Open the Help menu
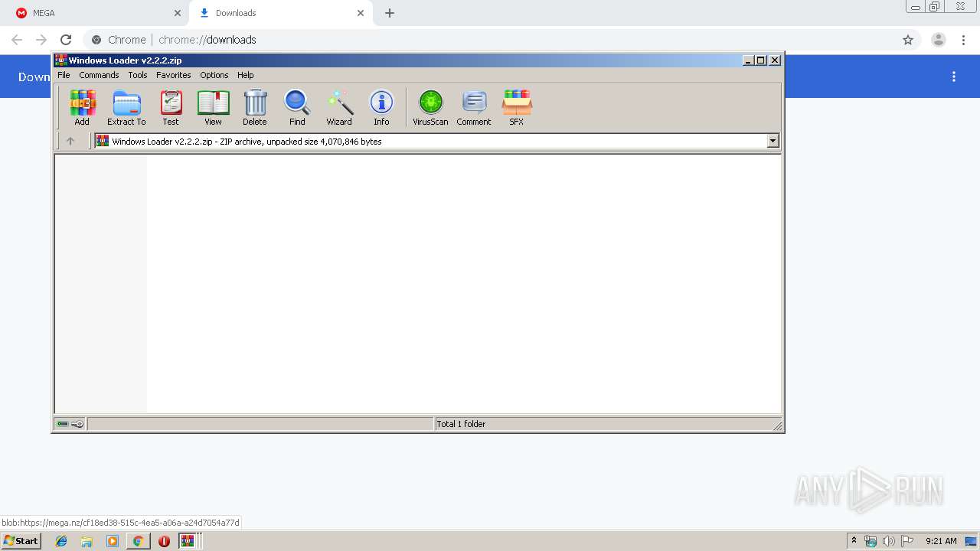Screen dimensions: 980x551 (x=245, y=75)
